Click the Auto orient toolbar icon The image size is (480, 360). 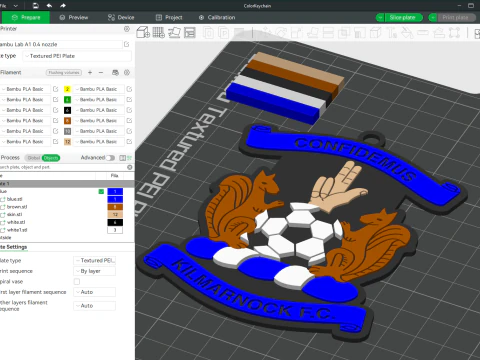click(x=174, y=33)
